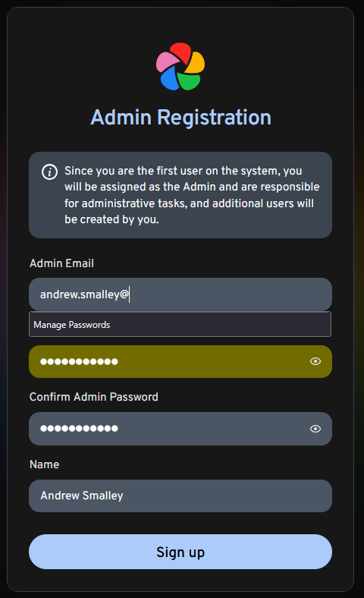Click the Admin Registration heading
The height and width of the screenshot is (598, 364).
[180, 118]
